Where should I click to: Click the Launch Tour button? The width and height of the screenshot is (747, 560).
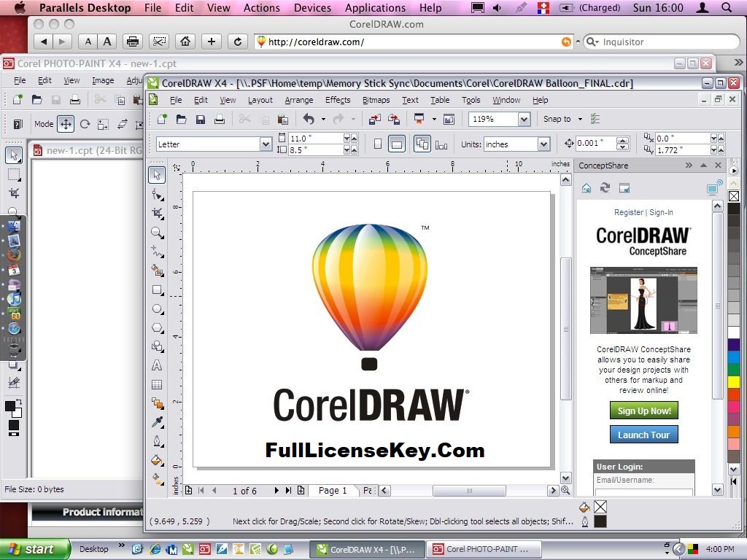click(643, 435)
